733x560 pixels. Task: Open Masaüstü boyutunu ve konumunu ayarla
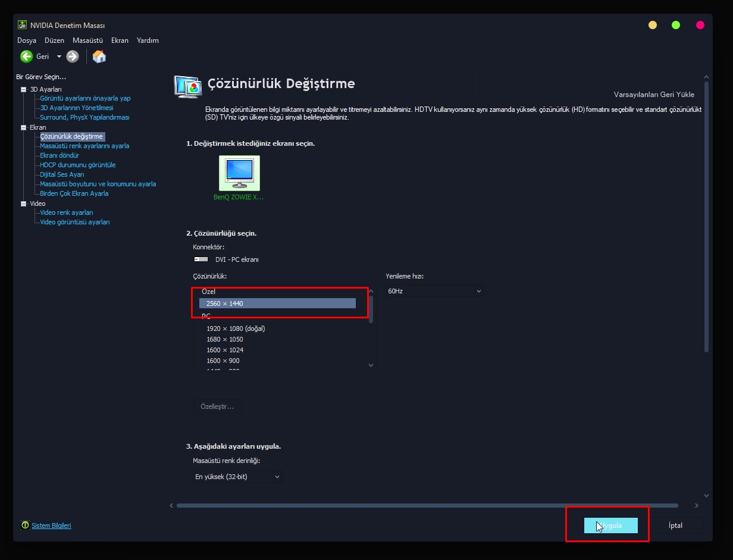tap(98, 184)
